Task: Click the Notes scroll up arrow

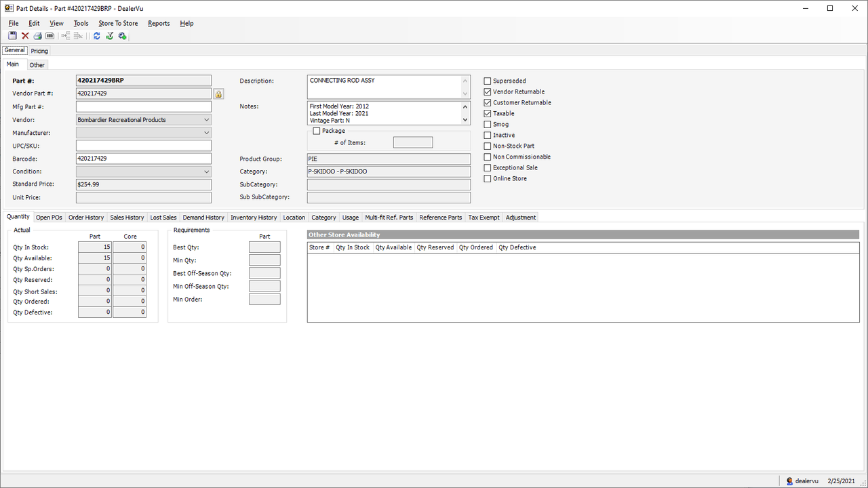Action: click(465, 106)
